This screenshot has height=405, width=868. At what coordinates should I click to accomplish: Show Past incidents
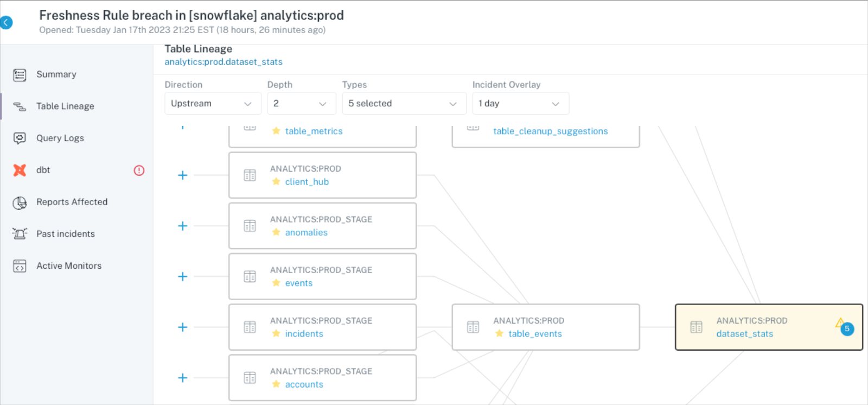pos(66,234)
